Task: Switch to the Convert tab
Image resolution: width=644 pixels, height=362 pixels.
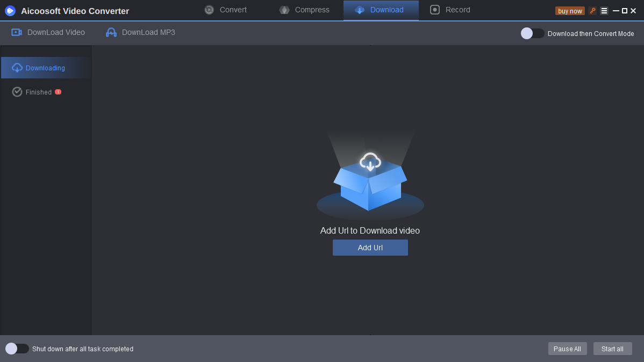Action: (225, 10)
